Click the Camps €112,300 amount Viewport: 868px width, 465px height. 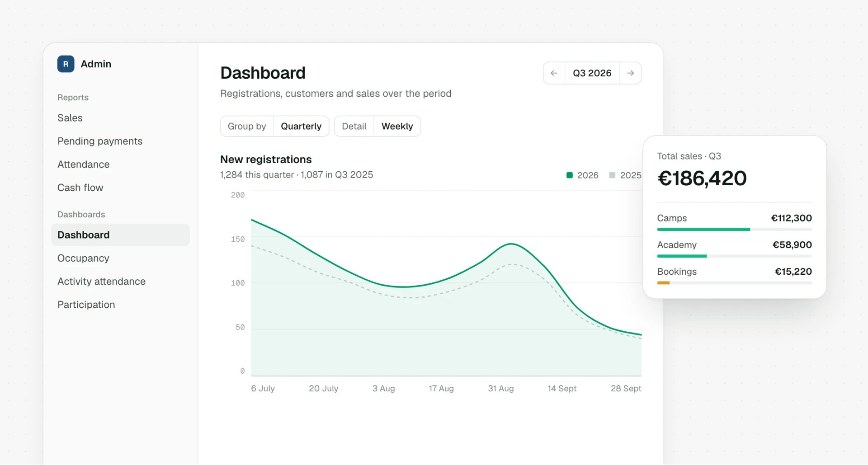pyautogui.click(x=791, y=218)
